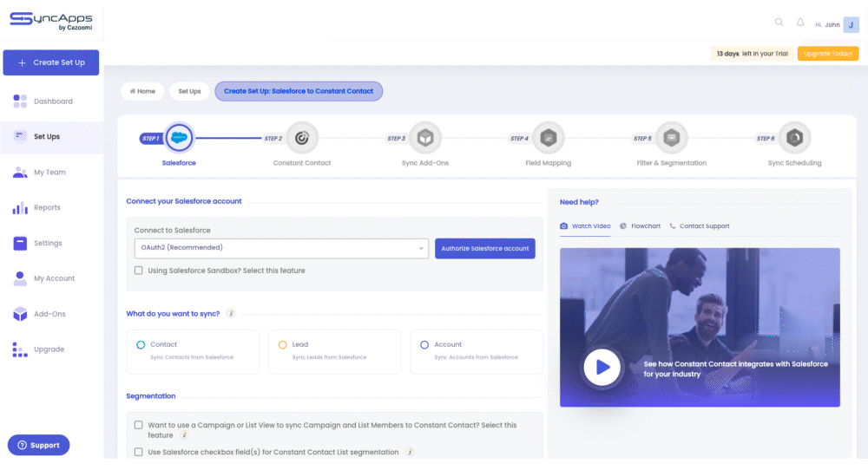Click the Upgrade sidebar icon
868x470 pixels.
20,349
